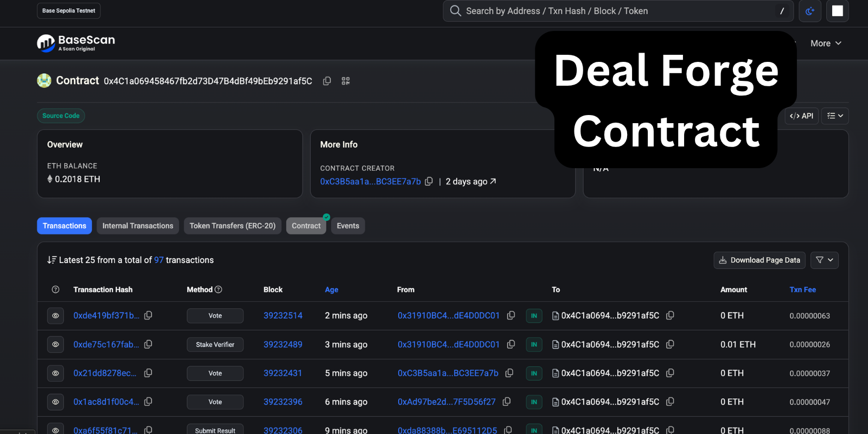Expand the More menu in navigation

pos(826,43)
